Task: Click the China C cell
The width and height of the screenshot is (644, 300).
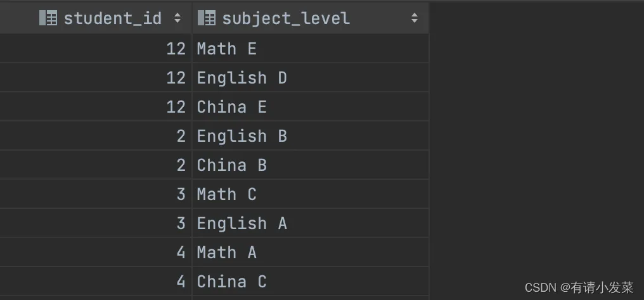Action: click(x=231, y=282)
